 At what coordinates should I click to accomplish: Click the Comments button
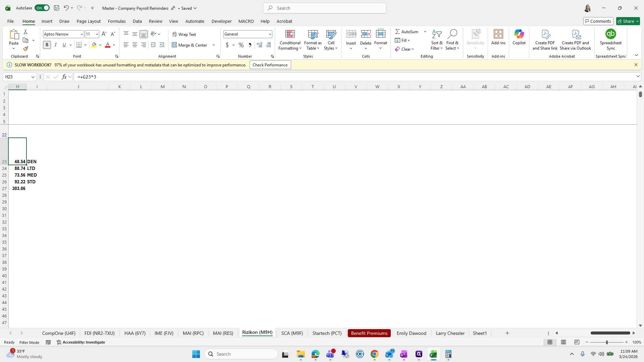click(x=598, y=21)
